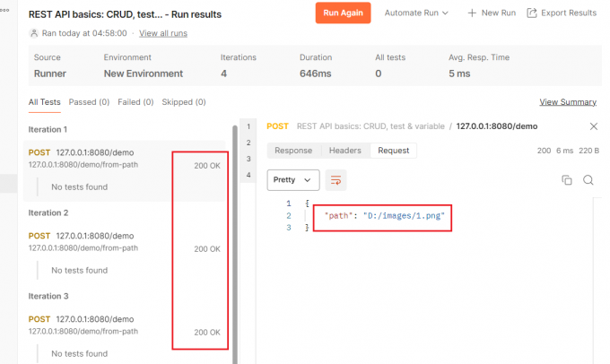Click the runner person icon beside run time

pos(34,33)
